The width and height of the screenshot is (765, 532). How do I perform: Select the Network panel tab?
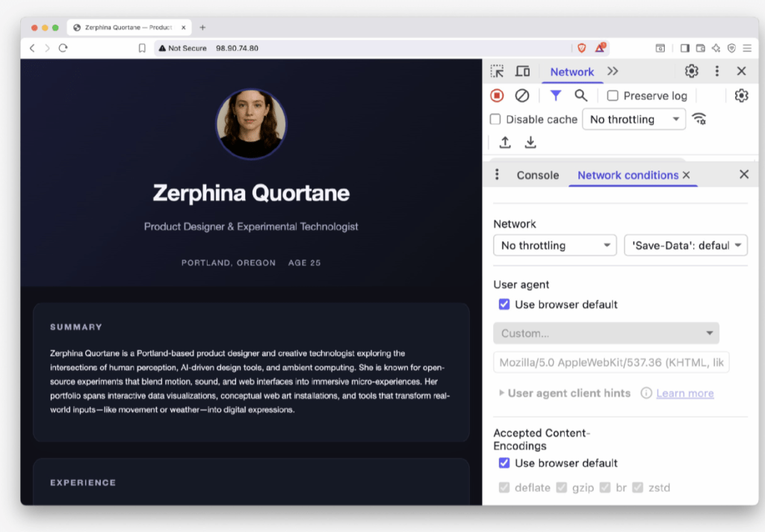[x=572, y=71]
